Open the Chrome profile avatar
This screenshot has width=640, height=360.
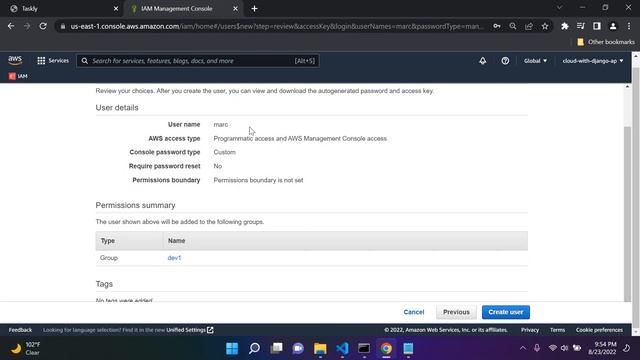(613, 26)
